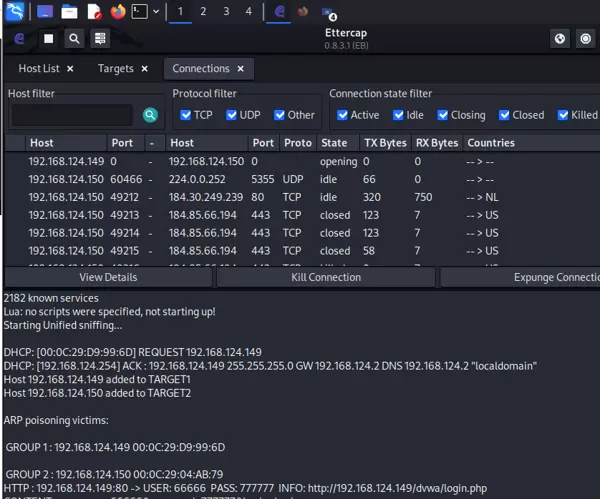
Task: Click the View Details button
Action: pyautogui.click(x=108, y=277)
